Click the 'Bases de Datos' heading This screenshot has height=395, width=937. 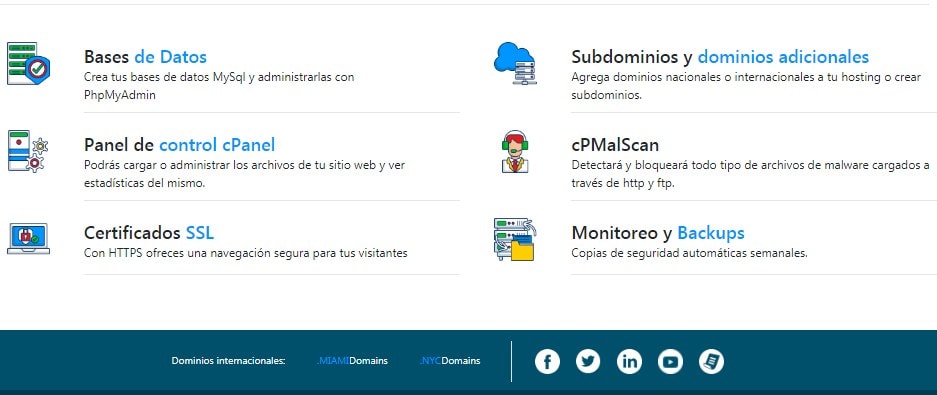[145, 57]
